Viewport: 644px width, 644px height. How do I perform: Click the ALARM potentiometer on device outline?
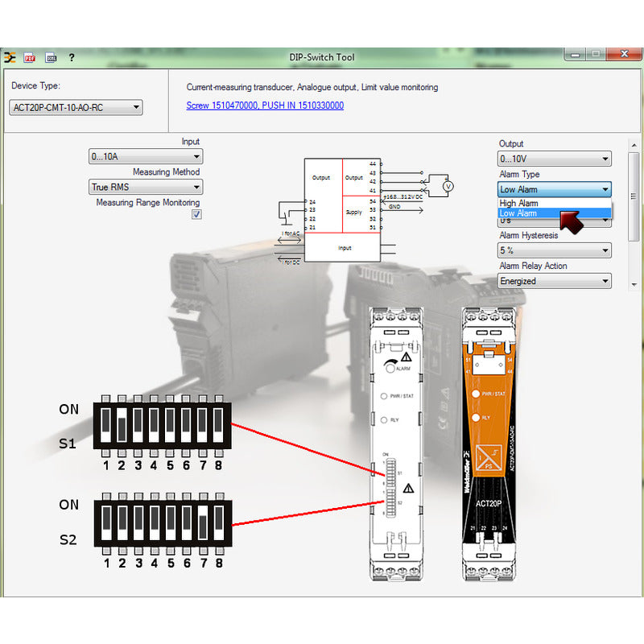tap(390, 369)
